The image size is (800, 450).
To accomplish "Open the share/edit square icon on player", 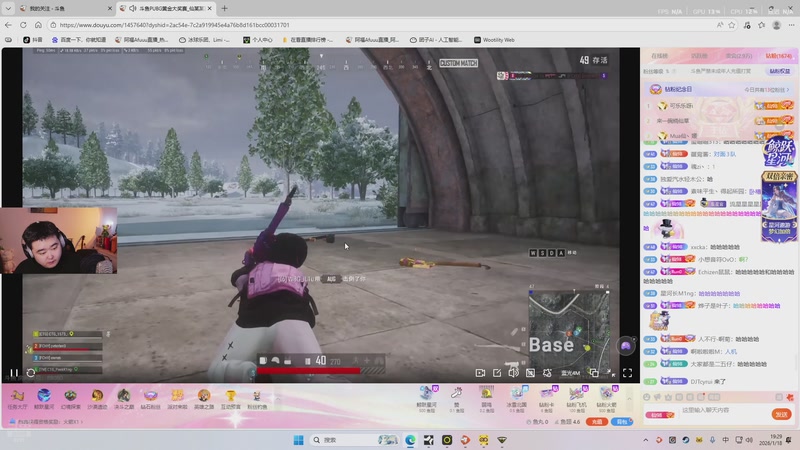I will point(497,373).
